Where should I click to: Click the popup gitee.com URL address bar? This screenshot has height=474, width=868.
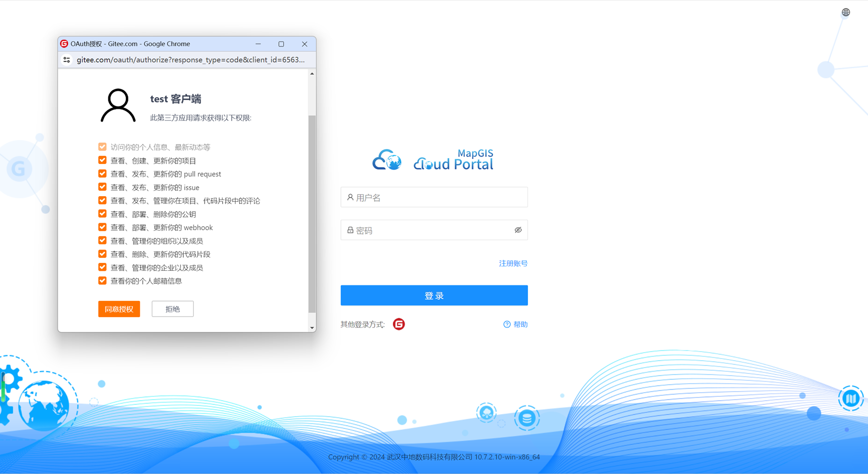pyautogui.click(x=191, y=60)
